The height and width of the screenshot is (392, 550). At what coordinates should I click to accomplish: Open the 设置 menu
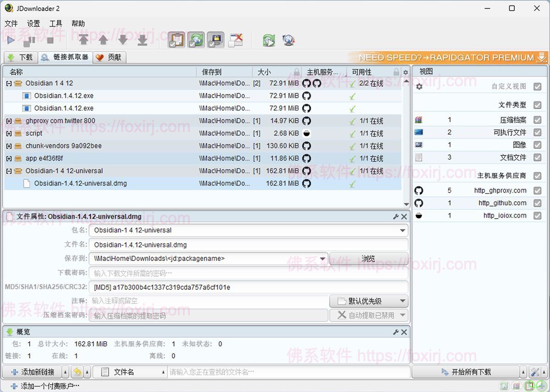coord(33,23)
